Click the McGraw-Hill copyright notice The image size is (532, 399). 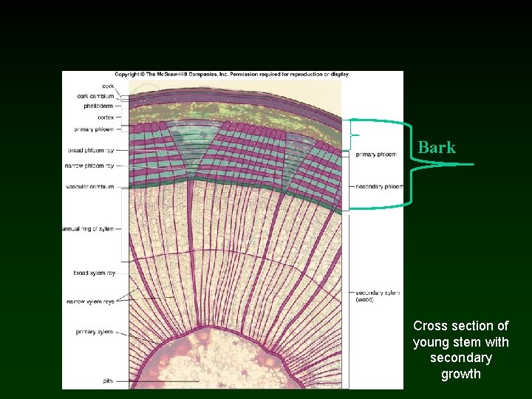232,75
